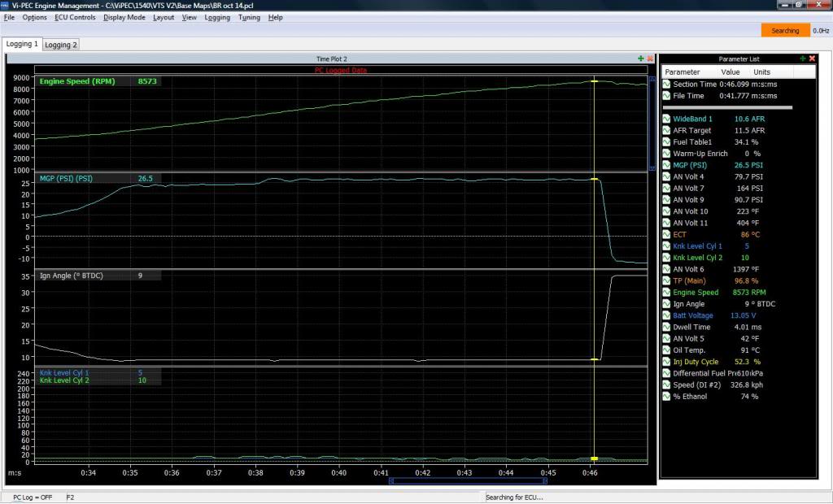Click the PC Log = OFF status text
This screenshot has height=504, width=833.
(33, 497)
